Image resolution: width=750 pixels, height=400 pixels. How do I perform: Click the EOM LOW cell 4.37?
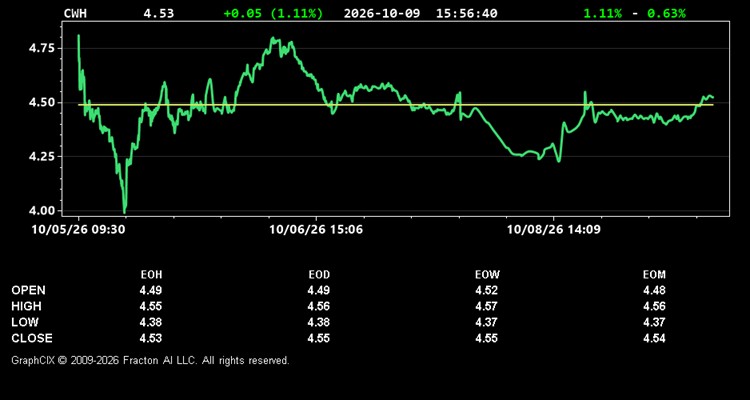pyautogui.click(x=654, y=322)
